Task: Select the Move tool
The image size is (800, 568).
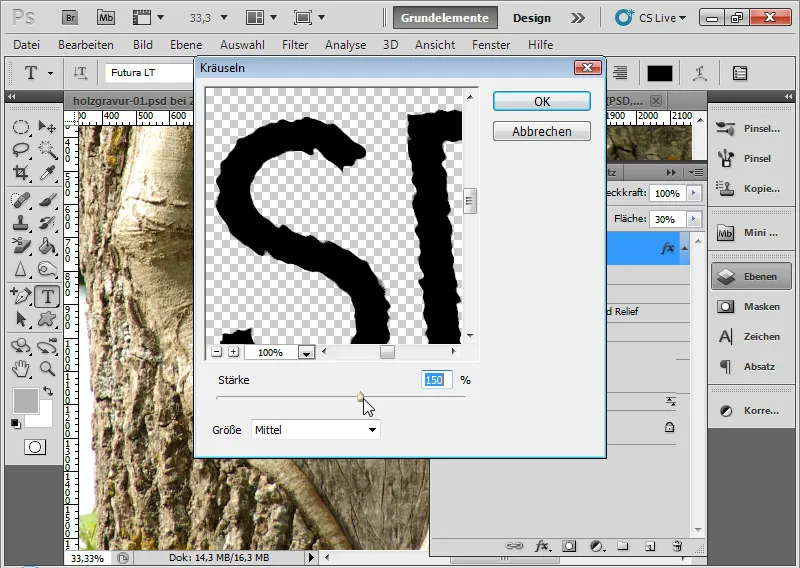Action: point(47,127)
